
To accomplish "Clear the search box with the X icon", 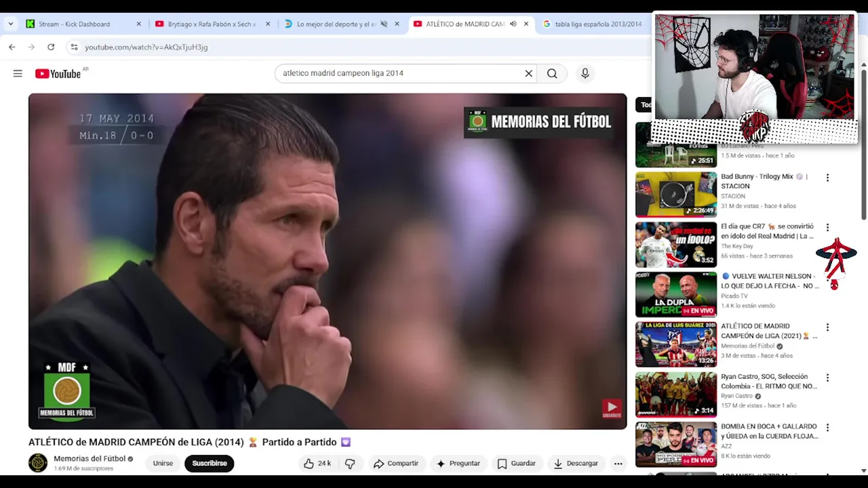I will point(529,73).
